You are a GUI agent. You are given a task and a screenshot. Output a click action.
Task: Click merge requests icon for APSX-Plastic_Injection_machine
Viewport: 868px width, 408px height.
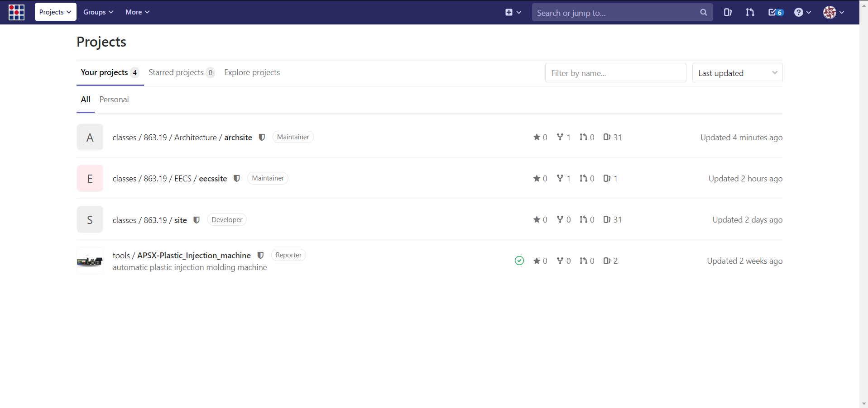[x=584, y=261]
